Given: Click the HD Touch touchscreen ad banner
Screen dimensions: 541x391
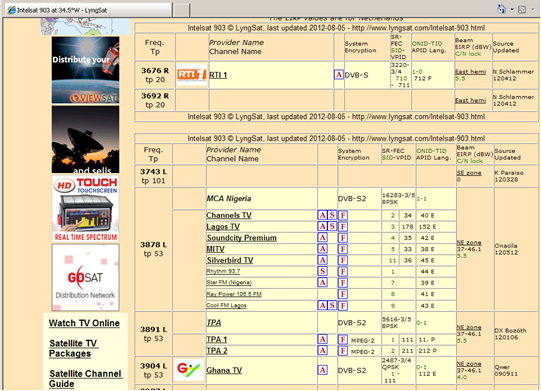Looking at the screenshot, I should pos(86,208).
